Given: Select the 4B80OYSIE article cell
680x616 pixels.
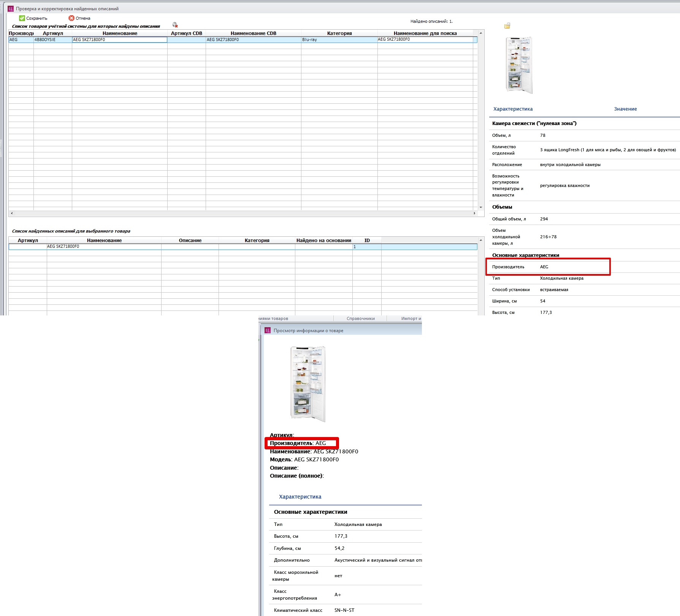Looking at the screenshot, I should (53, 40).
